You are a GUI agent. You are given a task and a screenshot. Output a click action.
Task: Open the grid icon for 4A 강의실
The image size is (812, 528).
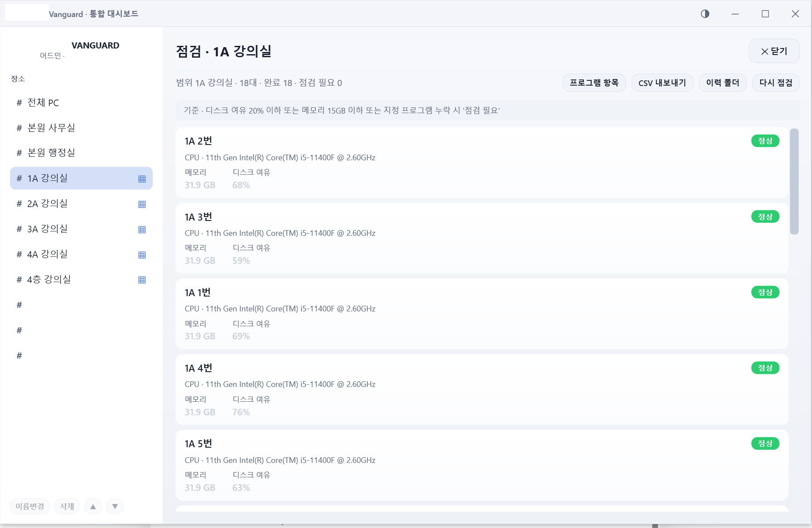coord(142,255)
